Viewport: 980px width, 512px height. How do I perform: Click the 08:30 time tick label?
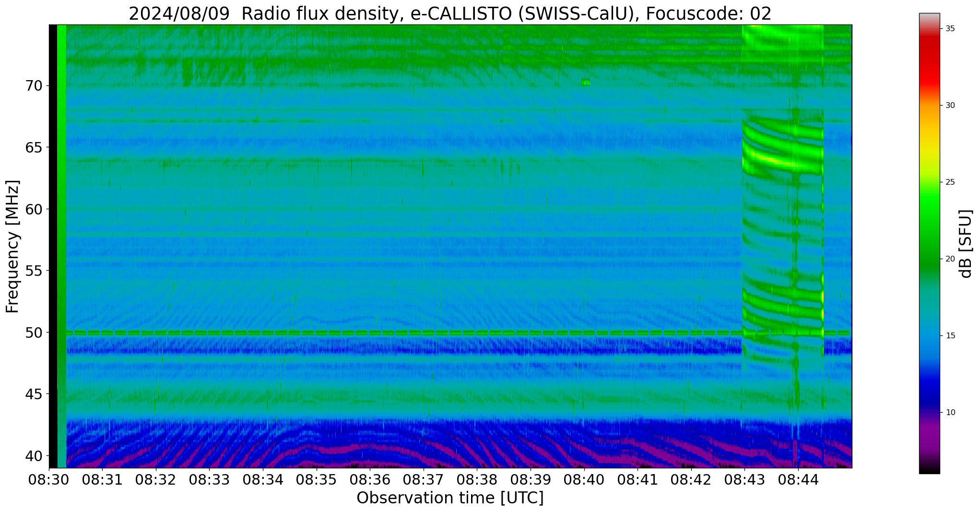coord(49,480)
